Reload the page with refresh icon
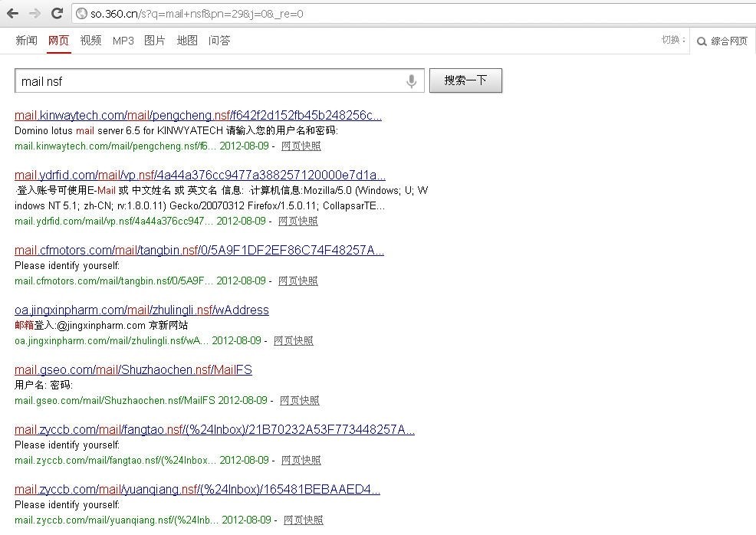 (57, 14)
